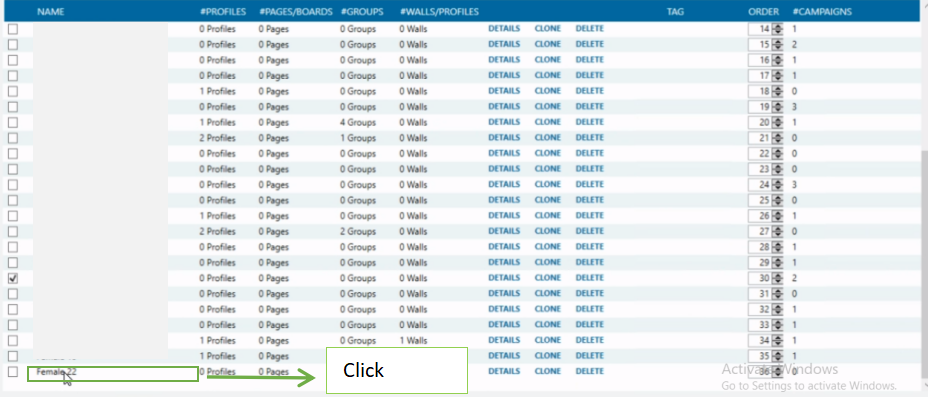This screenshot has width=929, height=398.
Task: Adjust the order stepper showing 26
Action: tap(777, 216)
